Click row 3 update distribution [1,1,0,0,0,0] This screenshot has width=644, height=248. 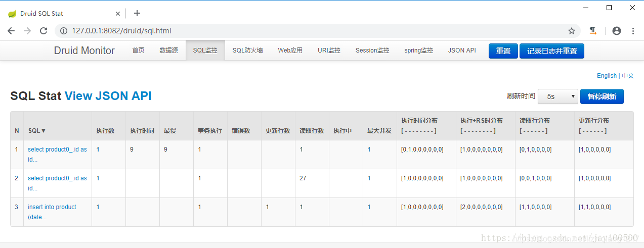click(594, 207)
